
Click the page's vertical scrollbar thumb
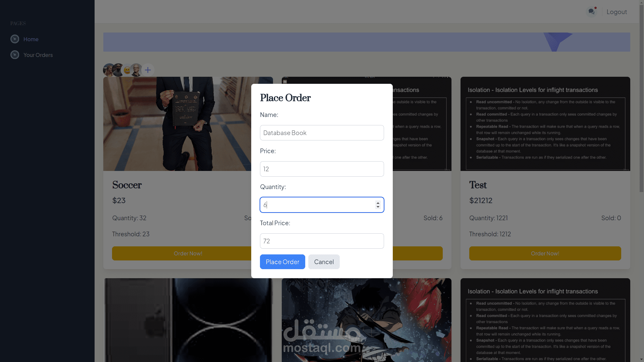coord(641,97)
